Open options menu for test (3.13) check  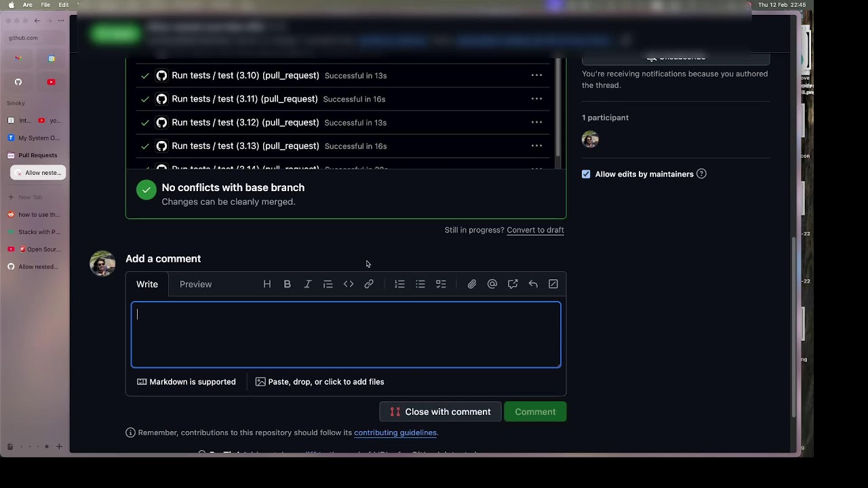pos(536,146)
